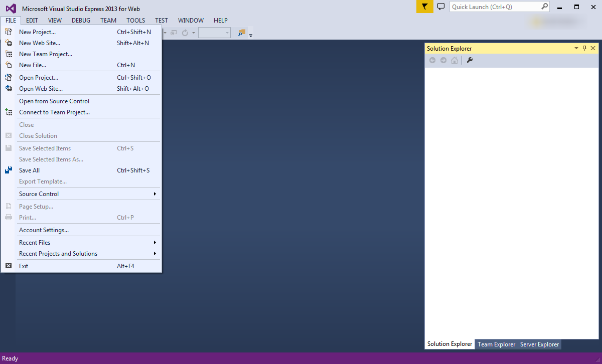
Task: Click the Save All disk icon
Action: [x=9, y=170]
